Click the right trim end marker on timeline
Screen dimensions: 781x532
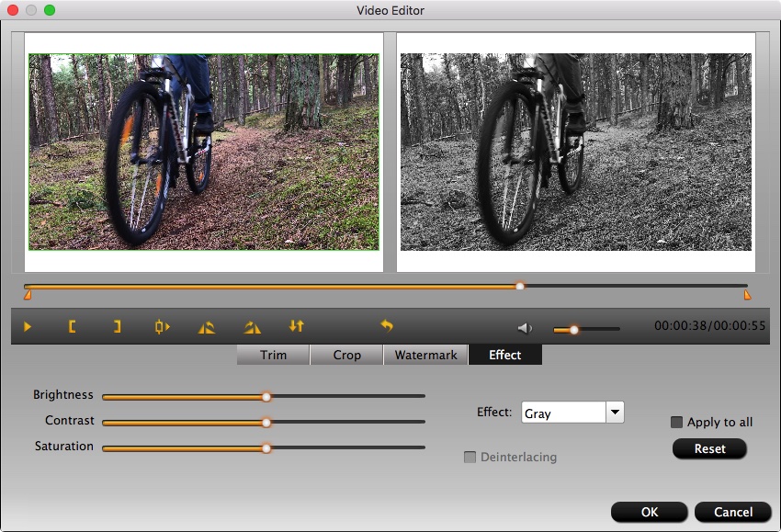pos(747,295)
